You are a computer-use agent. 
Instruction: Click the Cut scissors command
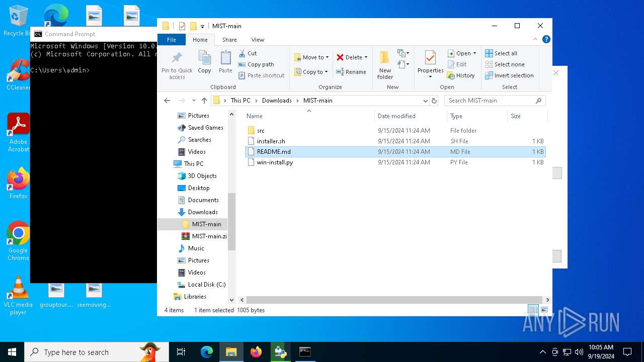248,53
